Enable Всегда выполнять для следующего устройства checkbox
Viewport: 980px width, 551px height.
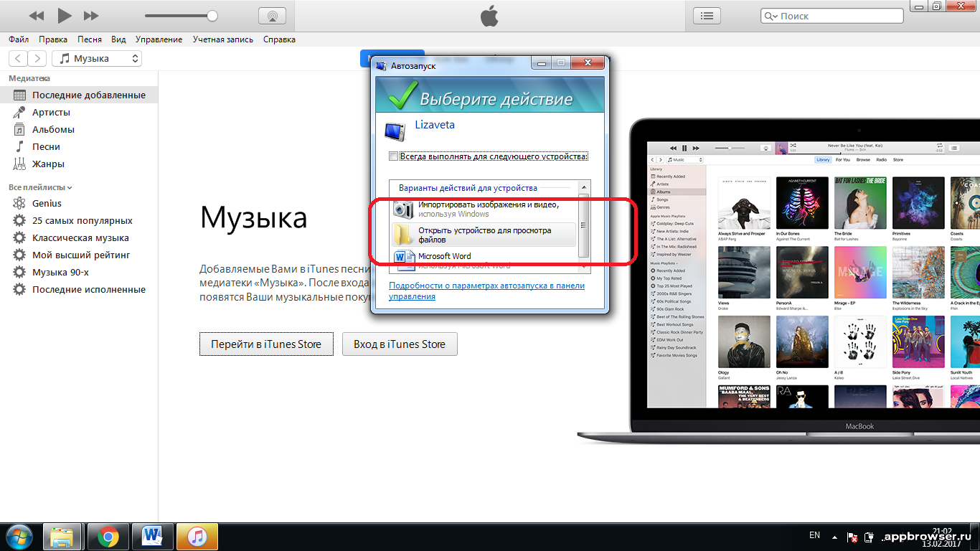coord(393,156)
